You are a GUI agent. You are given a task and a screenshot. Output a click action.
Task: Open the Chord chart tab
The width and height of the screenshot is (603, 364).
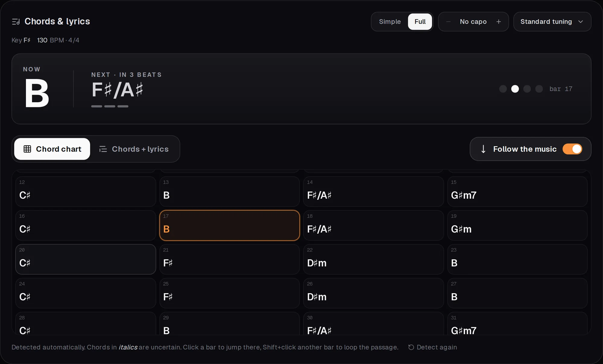tap(52, 149)
